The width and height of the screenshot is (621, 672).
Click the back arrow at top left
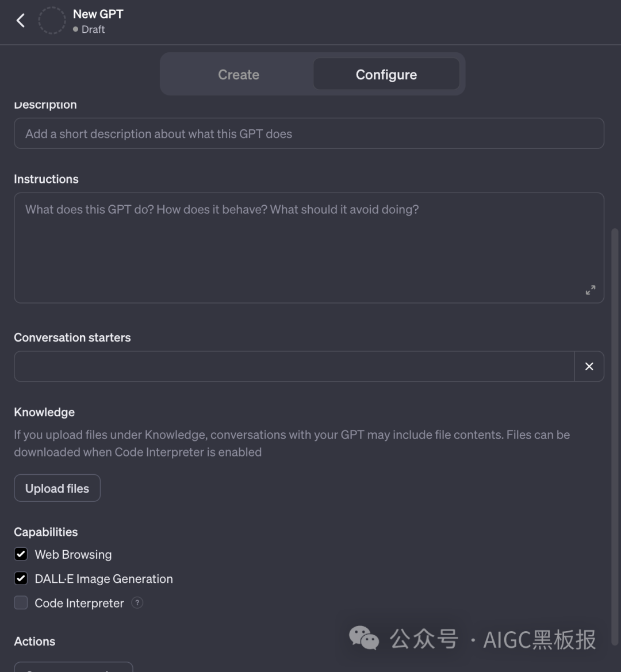click(21, 20)
